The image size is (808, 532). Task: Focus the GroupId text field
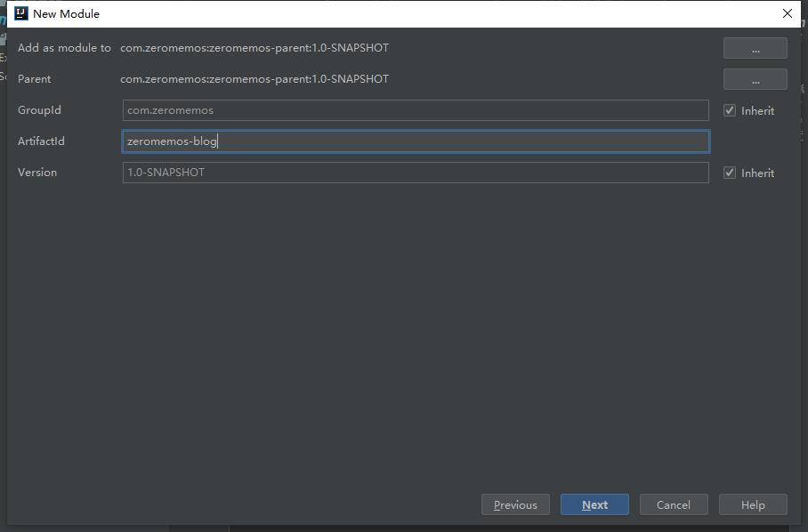click(415, 110)
